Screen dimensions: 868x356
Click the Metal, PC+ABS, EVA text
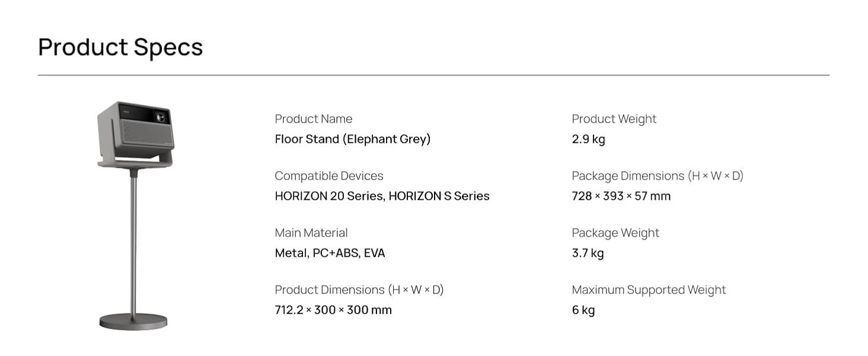(330, 253)
